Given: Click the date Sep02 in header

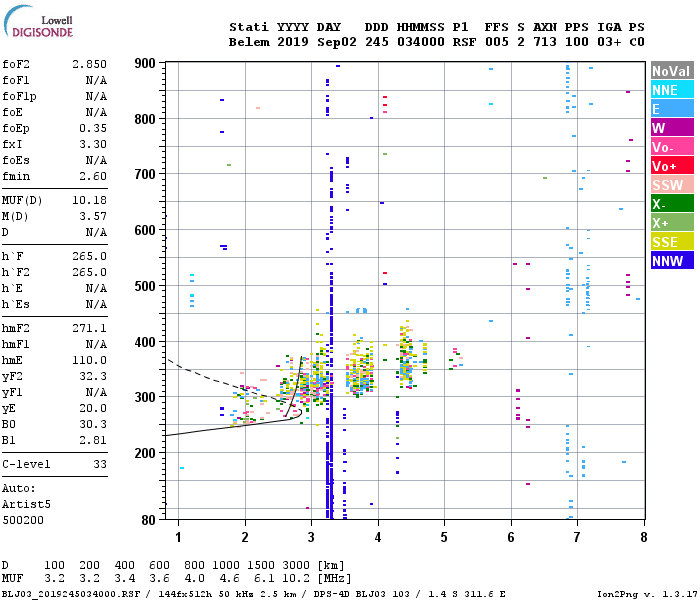Looking at the screenshot, I should pos(337,42).
